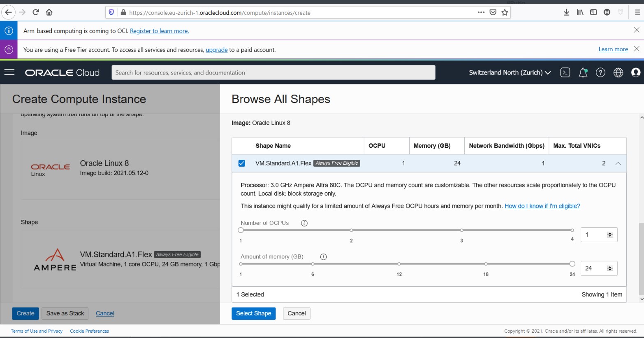Cancel the Browse All Shapes panel

pos(297,313)
